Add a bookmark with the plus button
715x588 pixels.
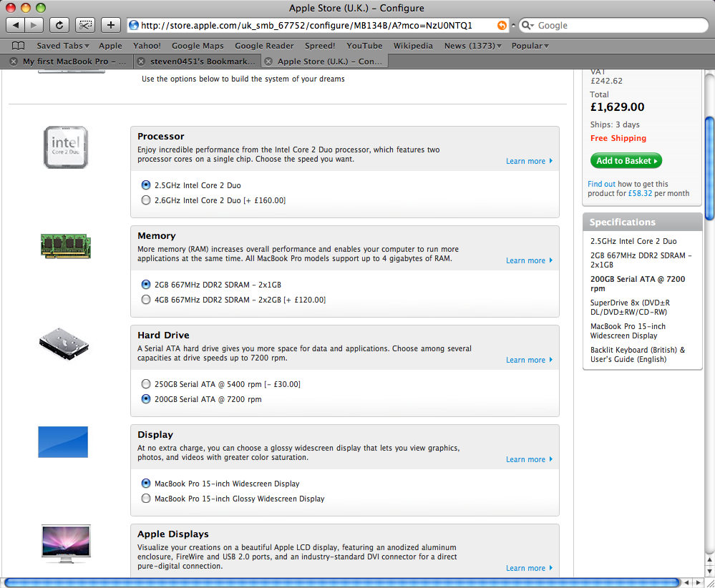(111, 25)
